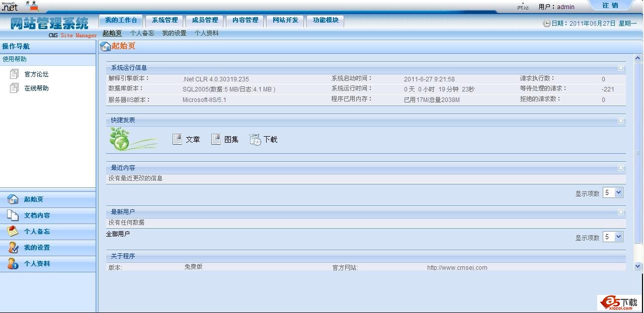This screenshot has height=313, width=644.
Task: Open the http://www.cmsej.com website link
Action: [x=457, y=268]
